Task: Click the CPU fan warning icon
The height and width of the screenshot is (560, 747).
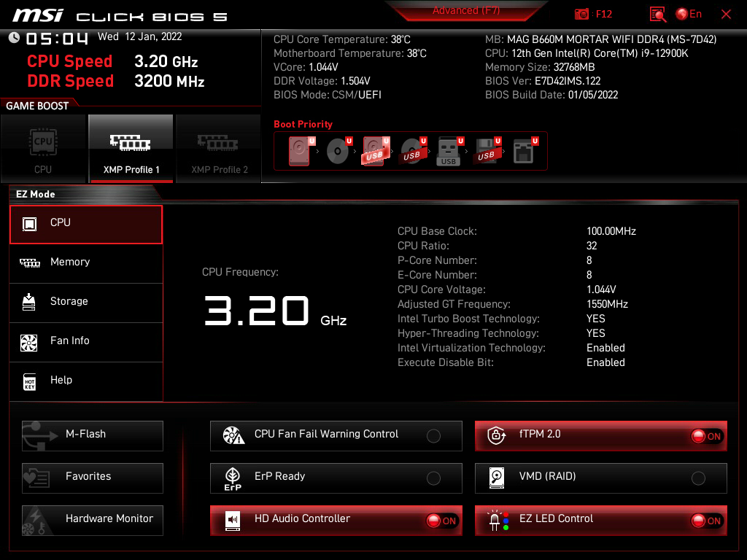Action: [x=233, y=435]
